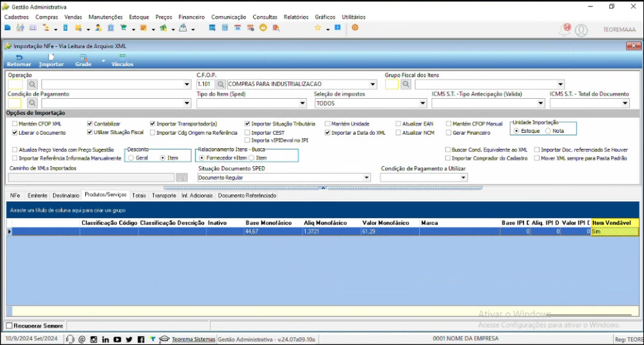This screenshot has width=644, height=345.
Task: Click the orange power icon
Action: [x=355, y=28]
